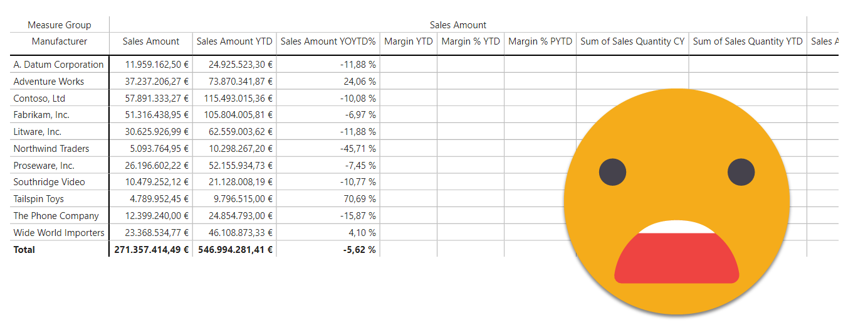868x327 pixels.
Task: Select the Adventure Works row label
Action: click(x=48, y=82)
